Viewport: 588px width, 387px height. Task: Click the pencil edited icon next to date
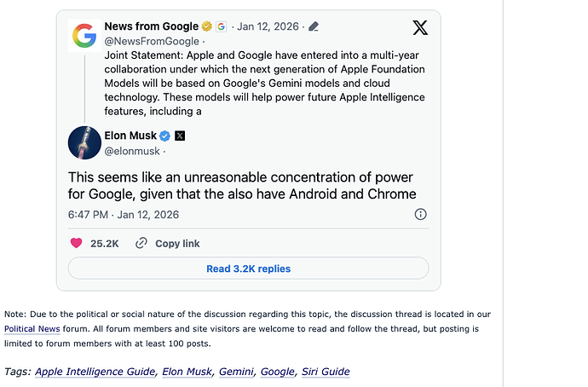(x=313, y=26)
